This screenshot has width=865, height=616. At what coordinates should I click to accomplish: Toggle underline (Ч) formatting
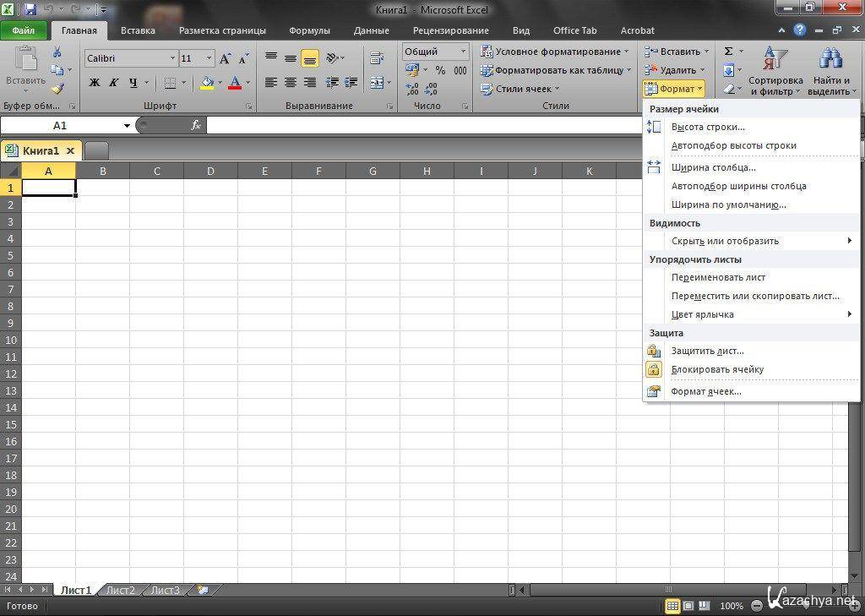133,83
